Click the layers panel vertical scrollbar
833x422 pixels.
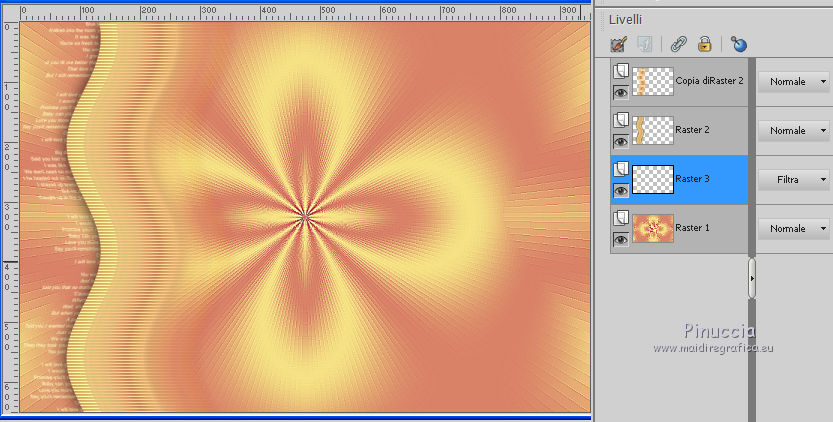point(752,239)
